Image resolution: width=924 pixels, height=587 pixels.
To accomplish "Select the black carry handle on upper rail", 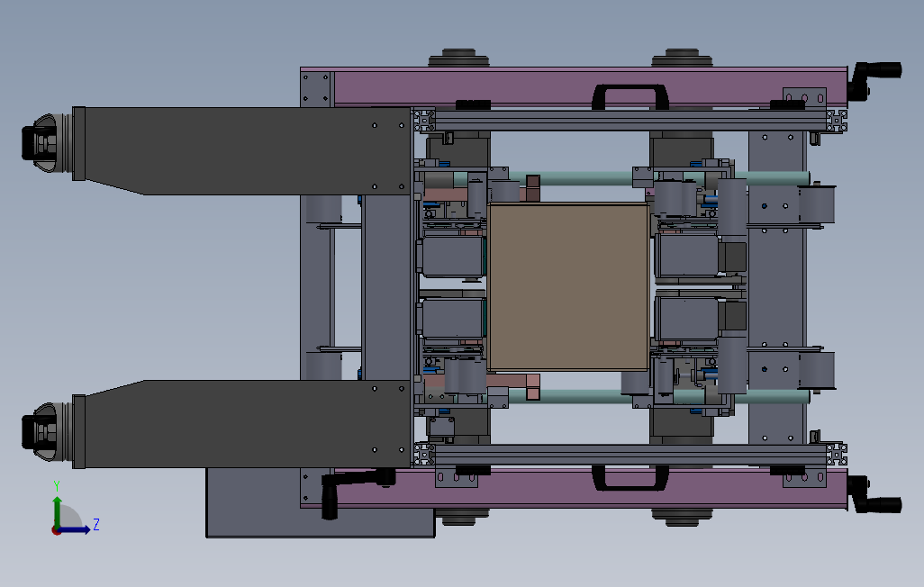I will pyautogui.click(x=630, y=97).
